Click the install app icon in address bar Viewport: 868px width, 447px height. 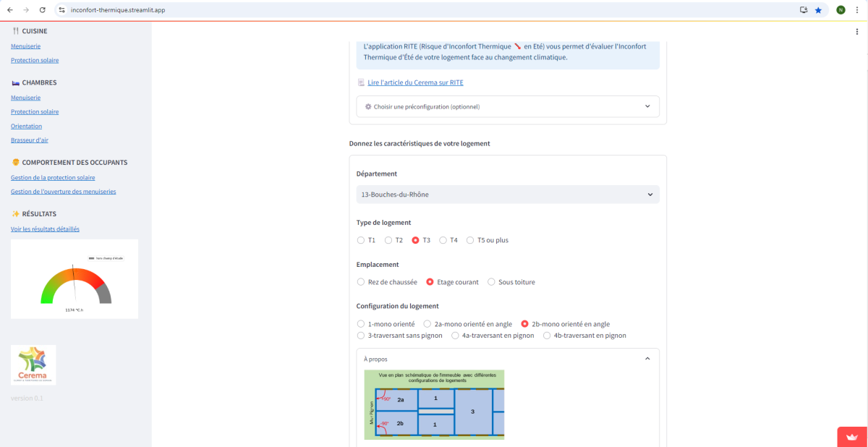(804, 10)
